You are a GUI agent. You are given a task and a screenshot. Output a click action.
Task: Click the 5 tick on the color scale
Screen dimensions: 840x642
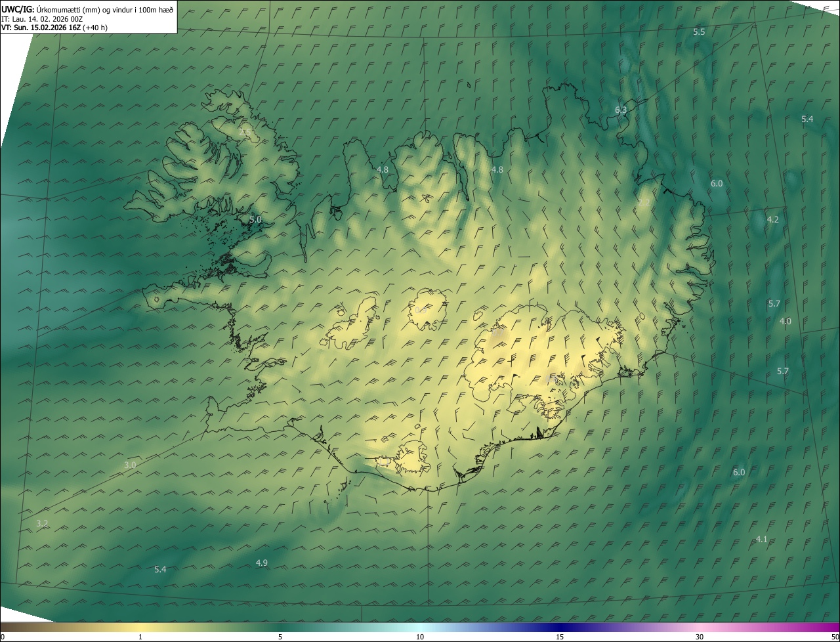[x=280, y=637]
